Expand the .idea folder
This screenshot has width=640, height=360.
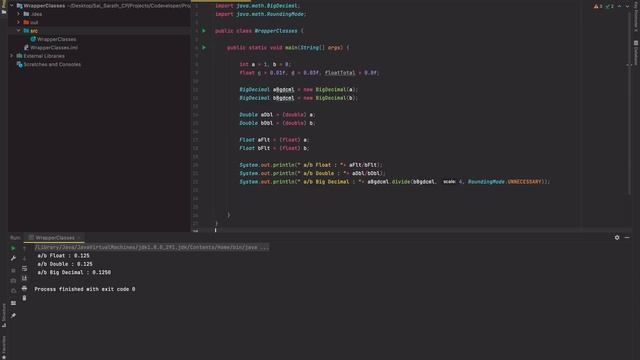click(x=18, y=14)
